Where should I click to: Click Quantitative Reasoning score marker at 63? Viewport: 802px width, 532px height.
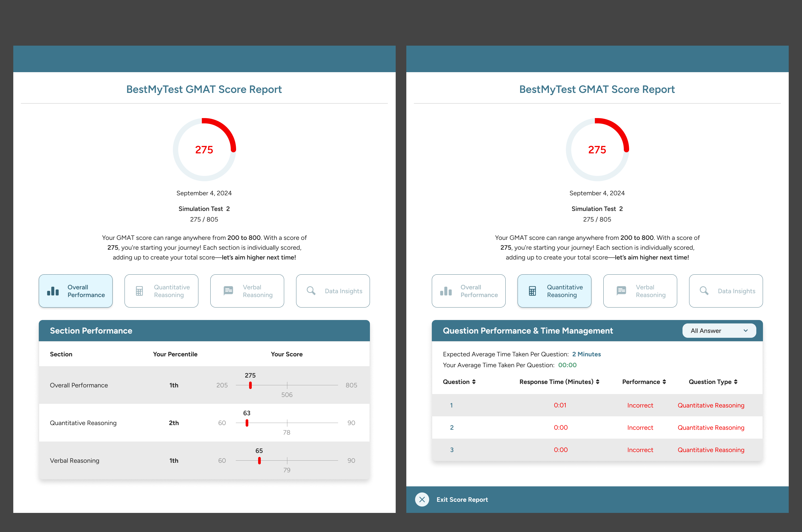tap(247, 423)
